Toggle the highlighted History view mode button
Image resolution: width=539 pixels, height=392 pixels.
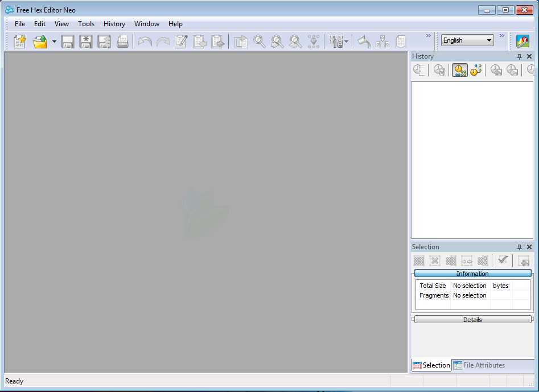(459, 70)
